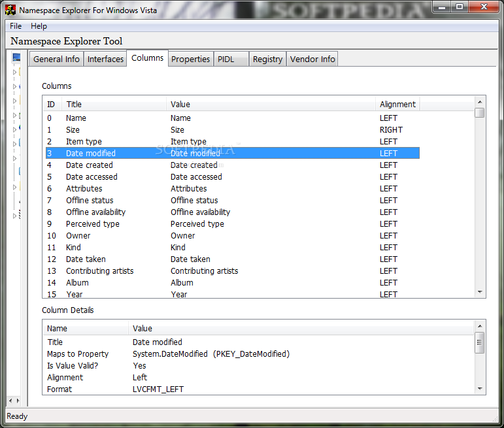504x428 pixels.
Task: Click the Value header in Column Details
Action: pyautogui.click(x=301, y=329)
